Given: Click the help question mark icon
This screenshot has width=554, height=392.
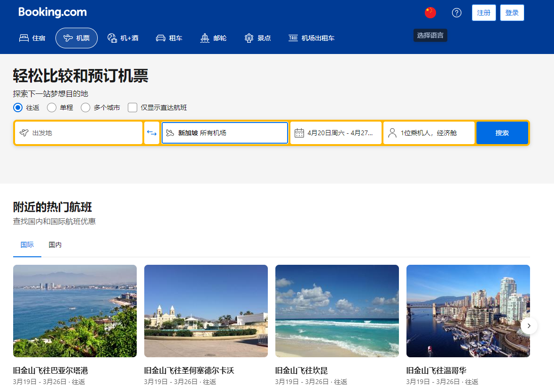Looking at the screenshot, I should [456, 13].
